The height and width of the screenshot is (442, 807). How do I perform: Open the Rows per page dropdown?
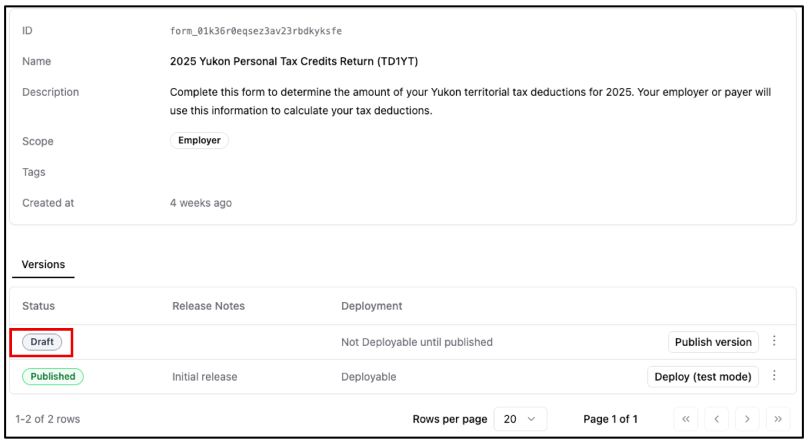tap(520, 419)
